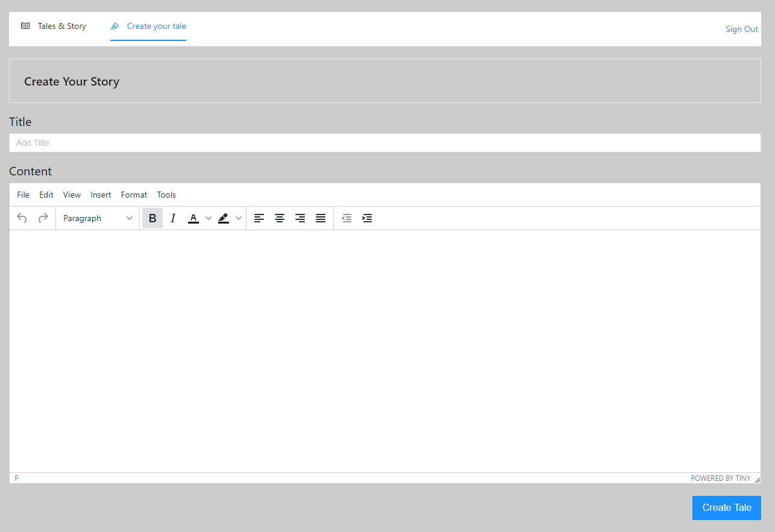The width and height of the screenshot is (775, 532).
Task: Open the Format menu
Action: click(134, 195)
